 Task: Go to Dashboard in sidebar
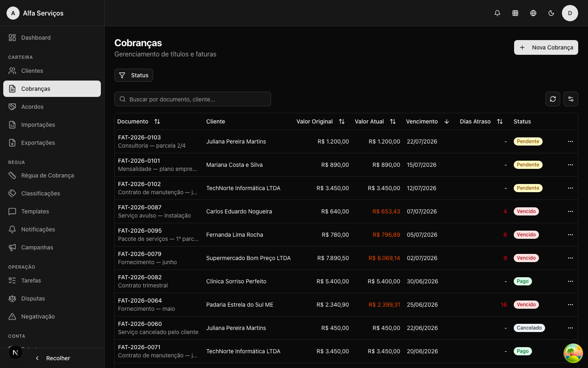(52, 38)
